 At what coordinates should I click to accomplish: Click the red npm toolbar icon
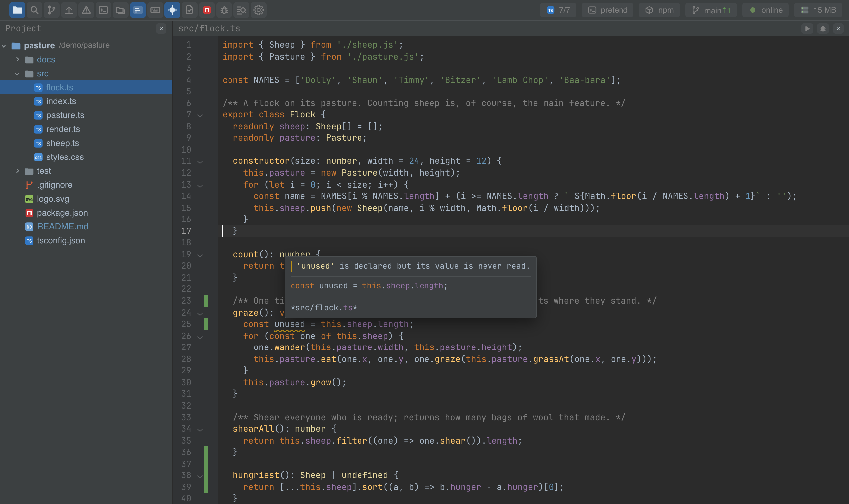(207, 10)
